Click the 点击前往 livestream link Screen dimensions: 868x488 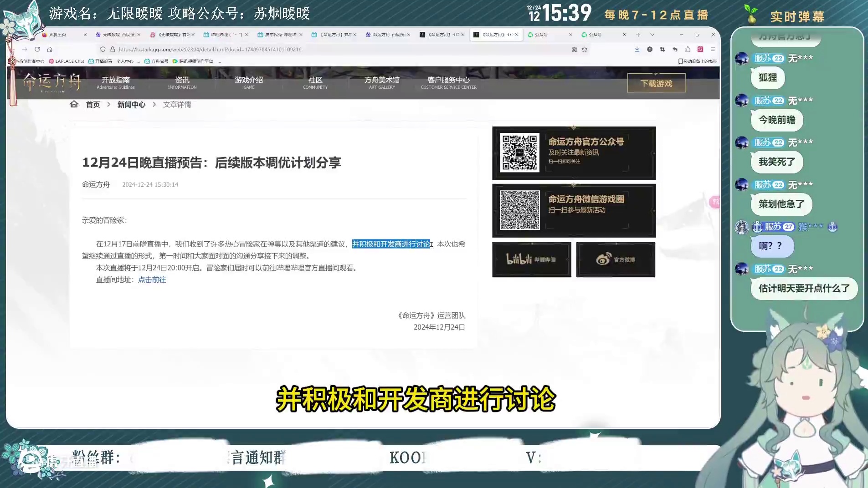coord(152,280)
